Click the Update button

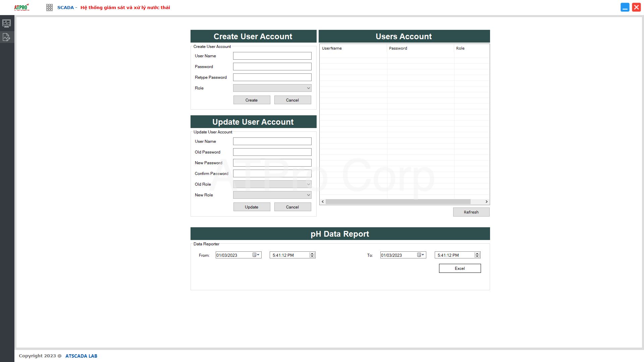tap(252, 207)
